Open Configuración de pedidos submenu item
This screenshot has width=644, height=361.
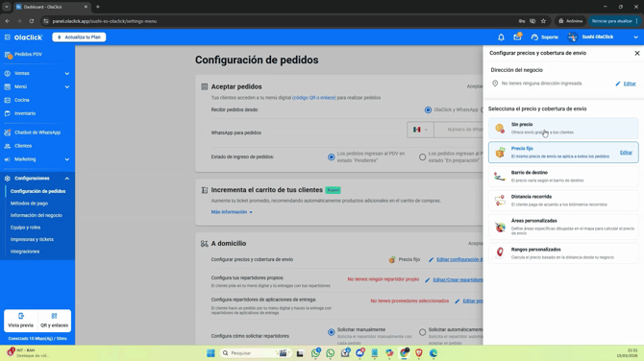[x=37, y=191]
